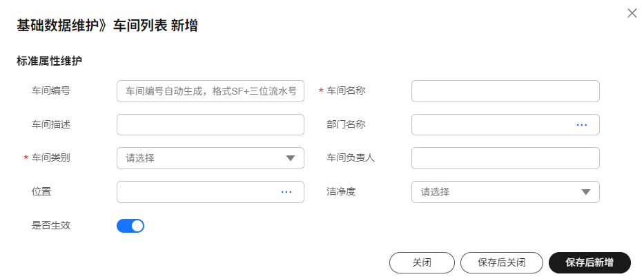
Task: Click the 基础数据维护》车间列表 新增 dialog title
Action: (107, 26)
